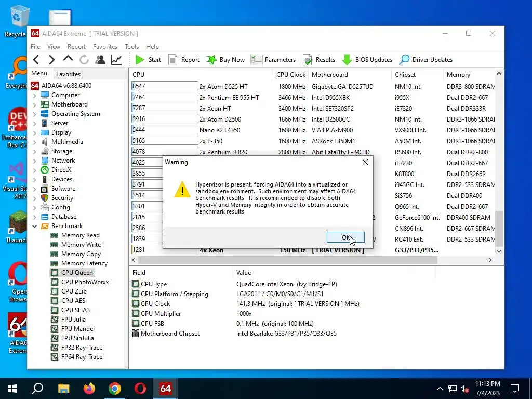Click the Chipset column header
The height and width of the screenshot is (399, 532).
point(417,75)
